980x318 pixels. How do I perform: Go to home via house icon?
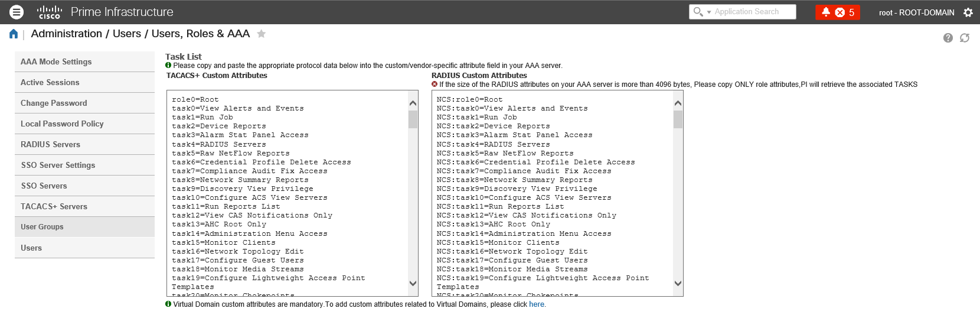point(14,34)
